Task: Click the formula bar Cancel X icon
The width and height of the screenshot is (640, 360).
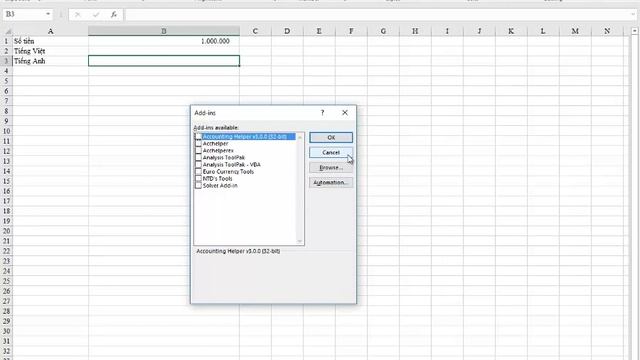Action: 78,15
